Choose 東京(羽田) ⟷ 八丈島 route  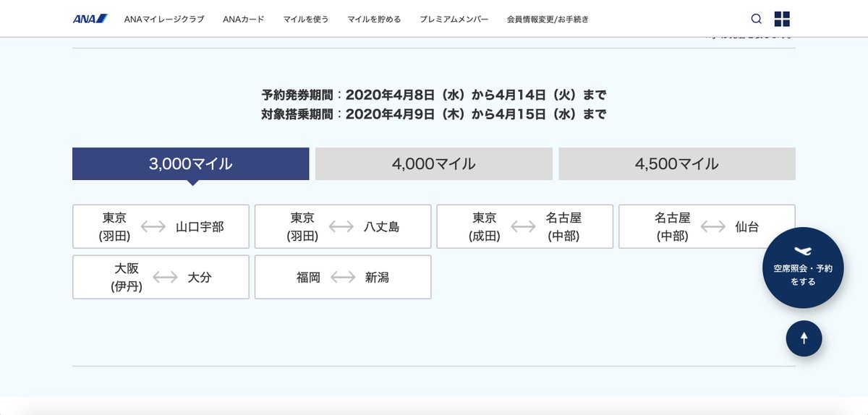(343, 226)
